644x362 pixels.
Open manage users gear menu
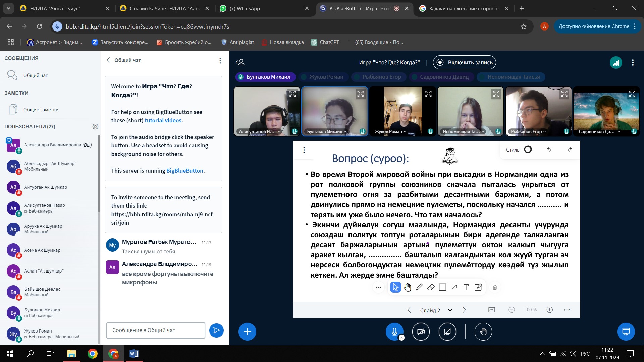(x=95, y=127)
